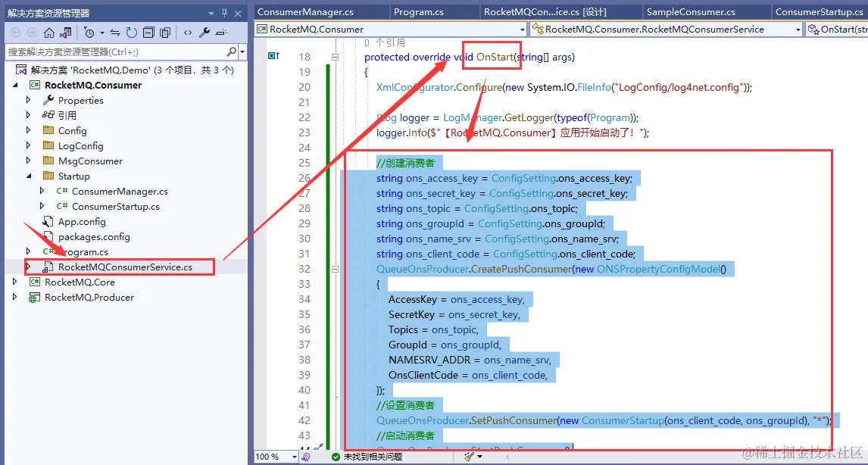The image size is (868, 465).
Task: Click line number 32 in the gutter
Action: coord(304,269)
